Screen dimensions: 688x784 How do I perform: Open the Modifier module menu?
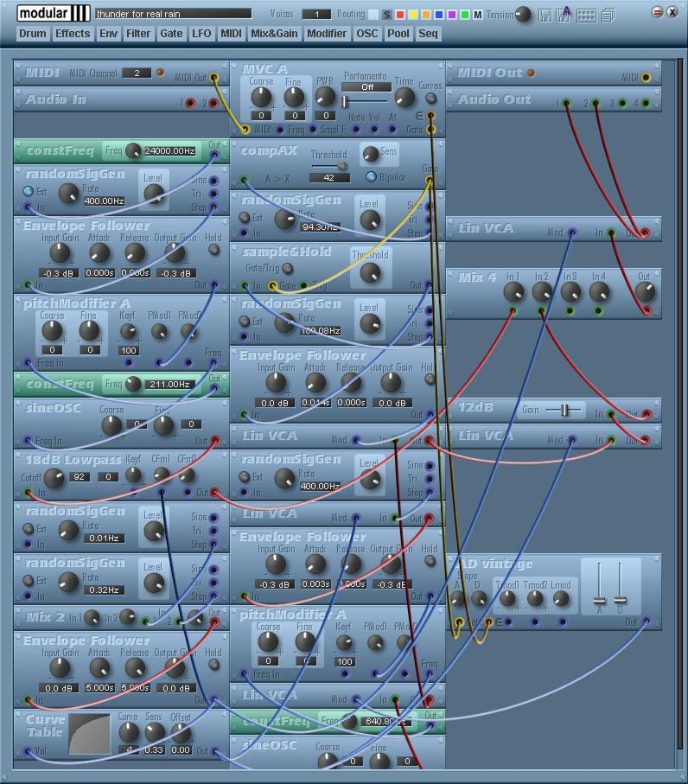(327, 34)
